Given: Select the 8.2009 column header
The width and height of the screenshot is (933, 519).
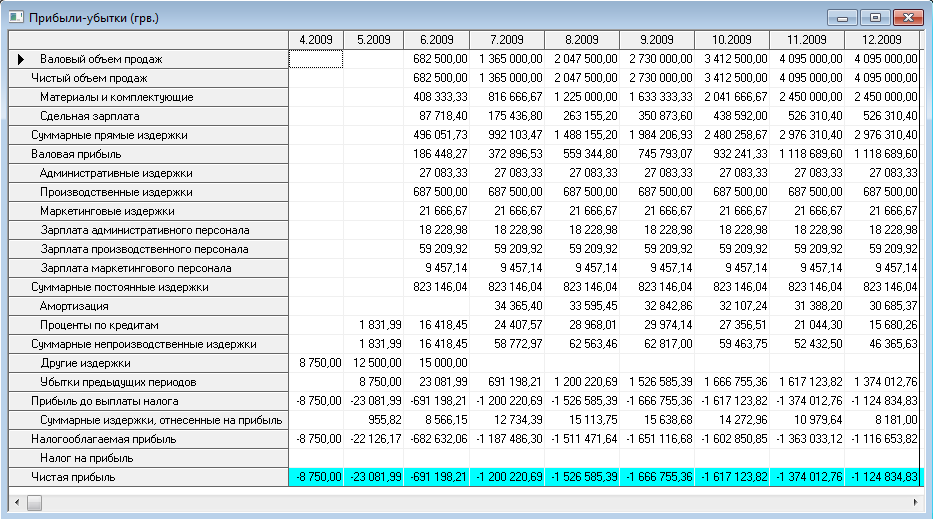Looking at the screenshot, I should 582,40.
